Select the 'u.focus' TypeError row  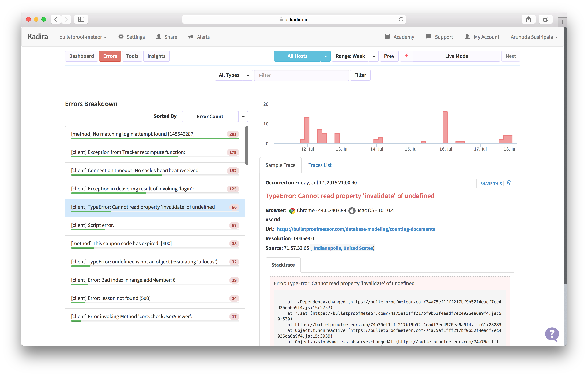pyautogui.click(x=155, y=263)
